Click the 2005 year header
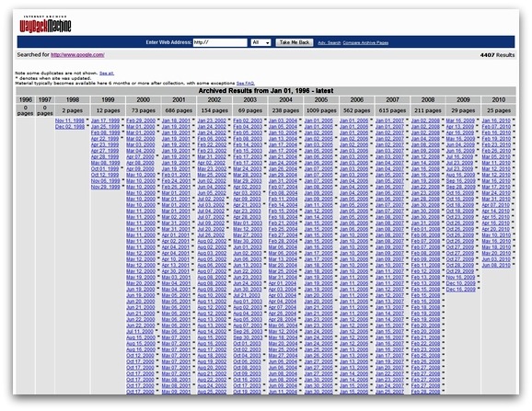Viewport: 532px width, 411px height. tap(321, 99)
